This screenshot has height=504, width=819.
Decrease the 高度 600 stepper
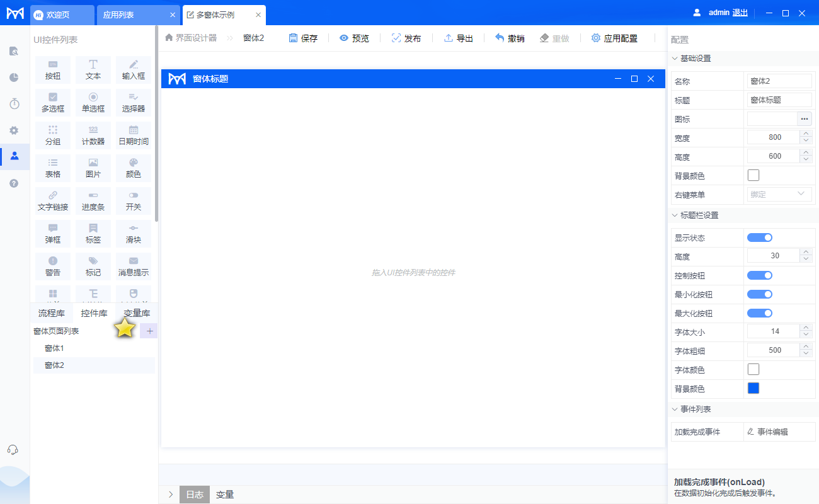click(806, 160)
